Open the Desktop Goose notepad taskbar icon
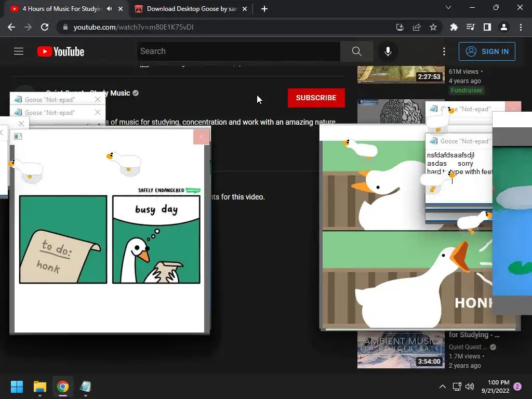The image size is (532, 399). tap(86, 387)
